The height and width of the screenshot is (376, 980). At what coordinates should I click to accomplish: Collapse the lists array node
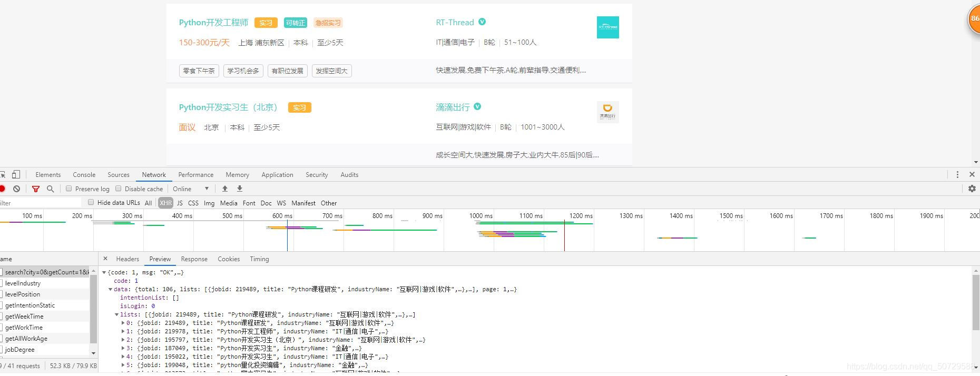117,314
